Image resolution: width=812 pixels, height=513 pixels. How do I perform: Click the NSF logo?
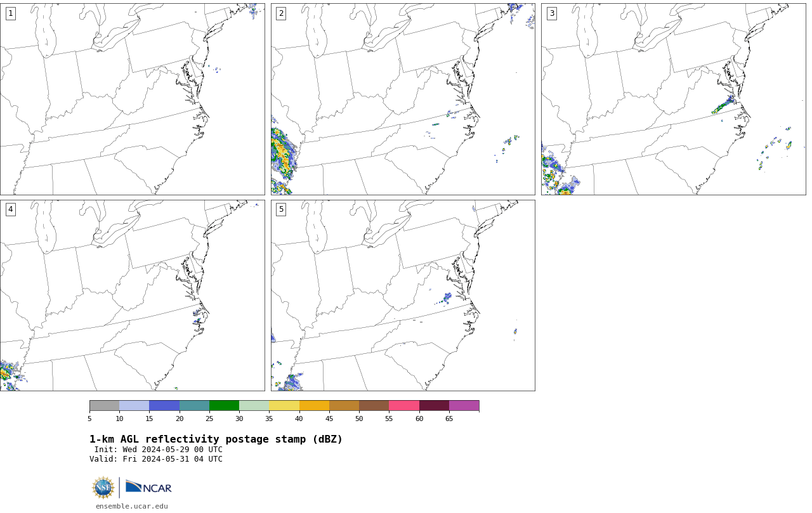pos(103,488)
